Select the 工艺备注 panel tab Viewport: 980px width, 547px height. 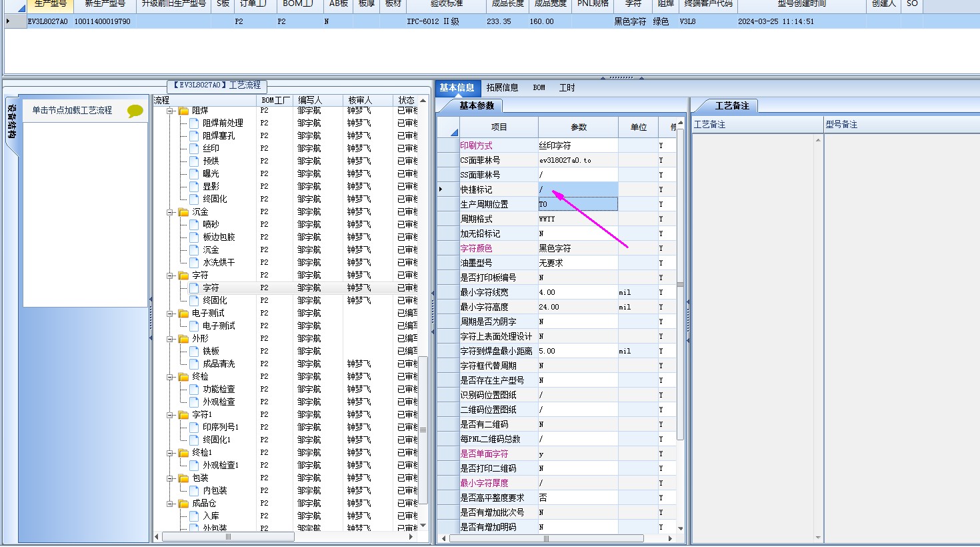coord(732,105)
